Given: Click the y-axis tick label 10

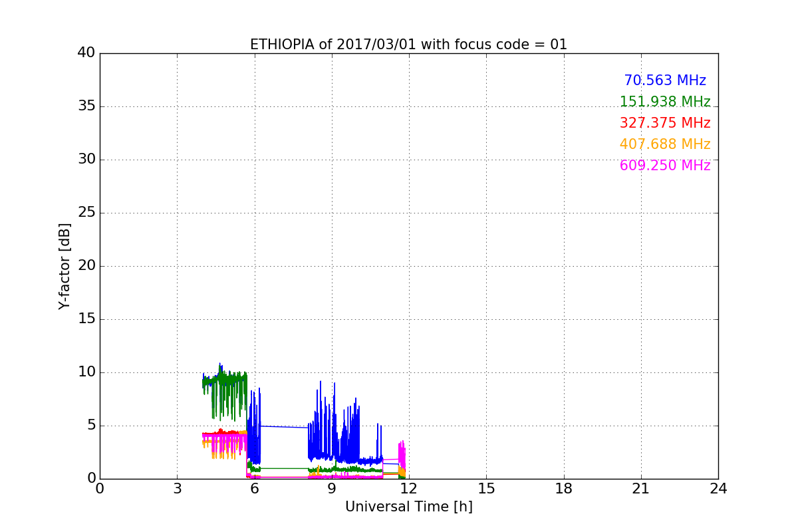Looking at the screenshot, I should click(86, 372).
